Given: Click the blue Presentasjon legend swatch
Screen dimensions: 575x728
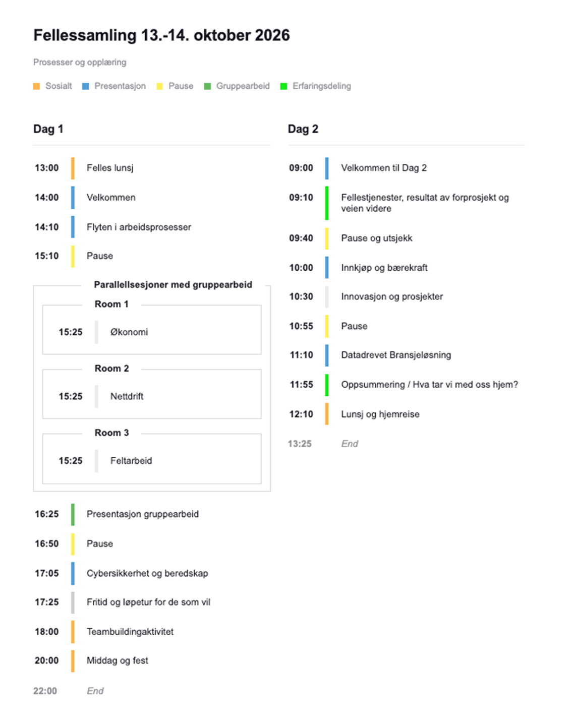Looking at the screenshot, I should pos(85,86).
